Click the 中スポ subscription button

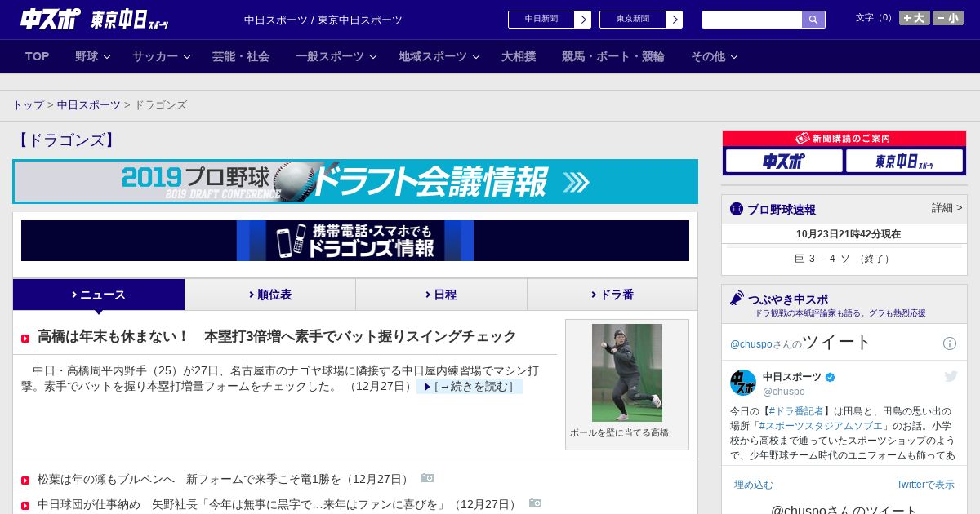click(x=784, y=162)
